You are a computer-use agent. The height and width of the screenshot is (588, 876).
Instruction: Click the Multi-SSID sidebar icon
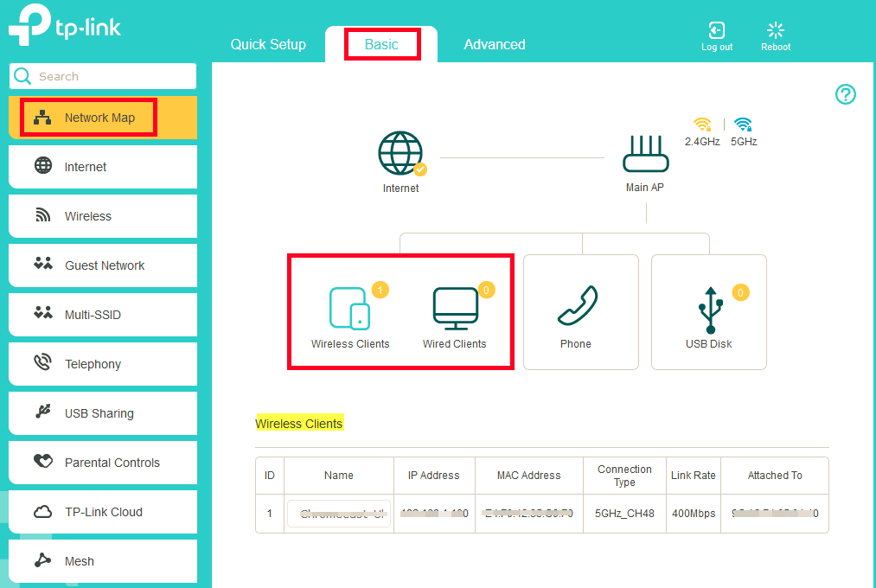point(43,313)
